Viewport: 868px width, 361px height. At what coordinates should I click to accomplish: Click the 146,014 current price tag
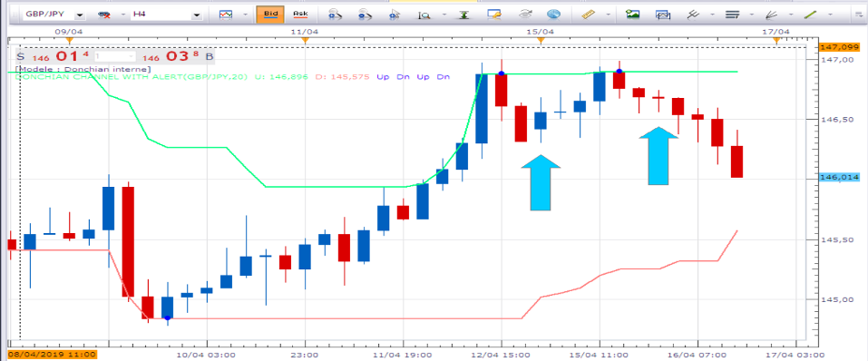click(x=839, y=178)
